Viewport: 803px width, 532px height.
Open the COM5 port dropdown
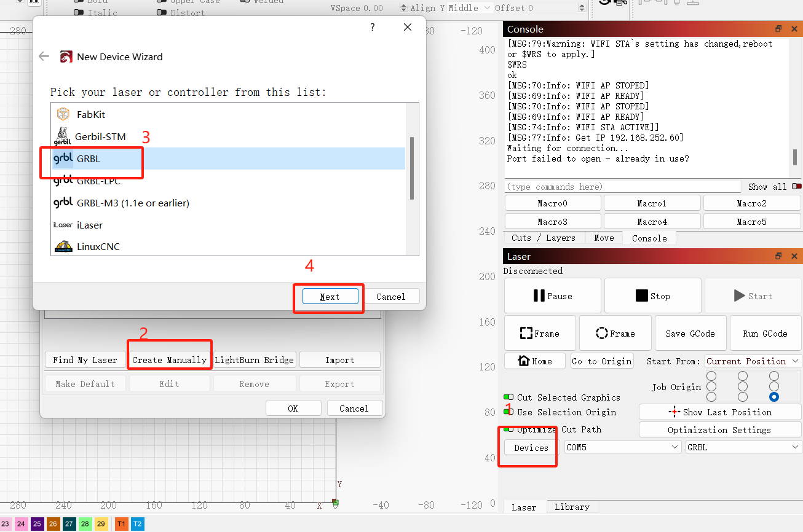623,447
